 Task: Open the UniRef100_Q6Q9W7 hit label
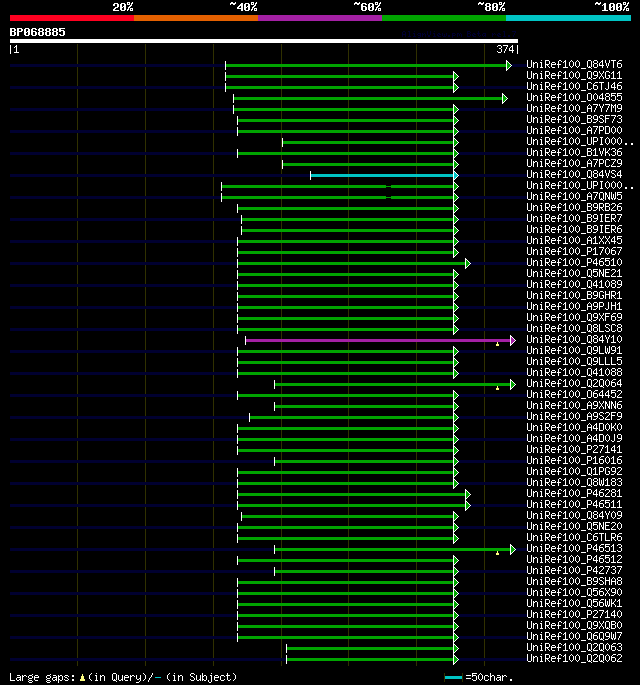point(574,637)
